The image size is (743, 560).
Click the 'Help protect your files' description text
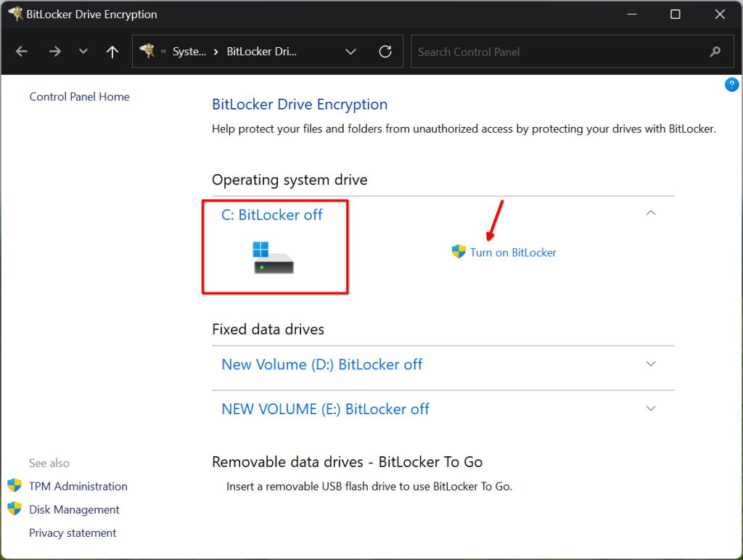(464, 129)
